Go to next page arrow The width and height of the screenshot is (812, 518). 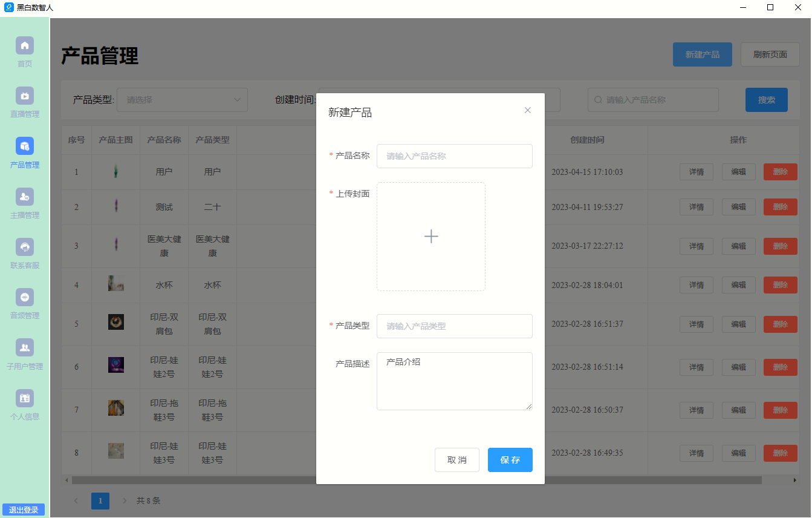tap(125, 501)
